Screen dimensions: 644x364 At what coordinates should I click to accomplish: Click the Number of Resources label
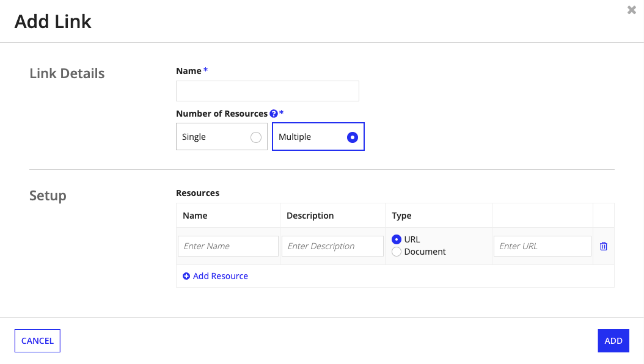pos(222,114)
